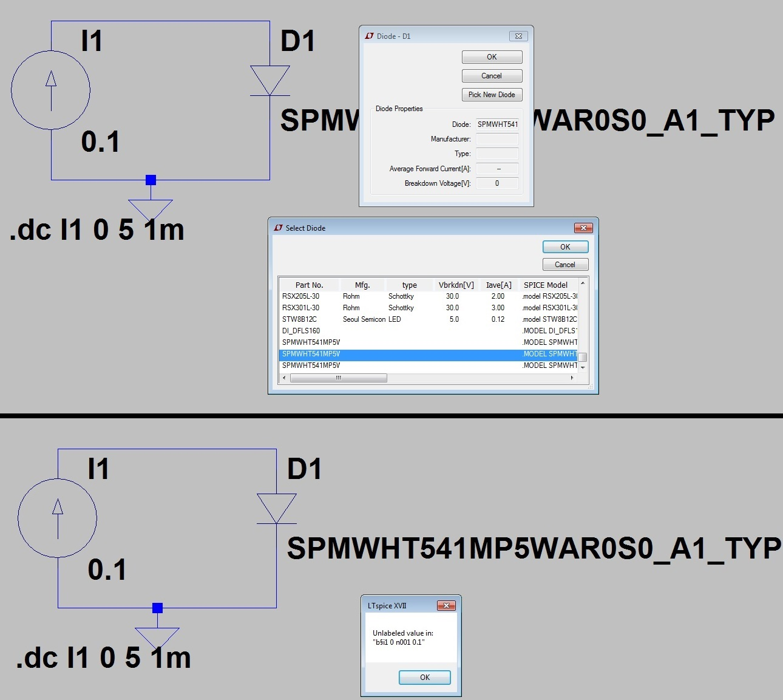Focus the diode Type field

[497, 154]
